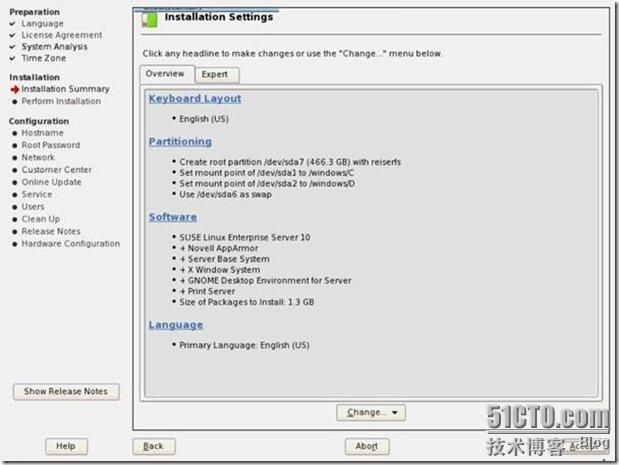This screenshot has height=465, width=619.
Task: Click mount point /dev/sda1 to /windows/C line
Action: click(266, 173)
